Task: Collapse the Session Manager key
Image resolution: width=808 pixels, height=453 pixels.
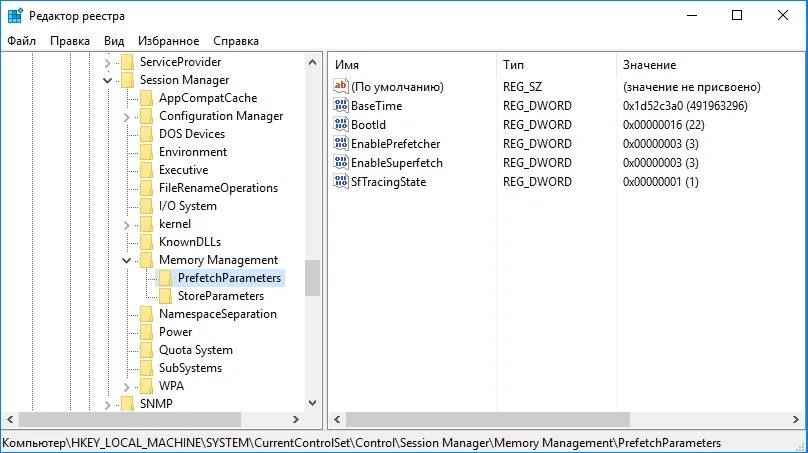Action: point(107,80)
